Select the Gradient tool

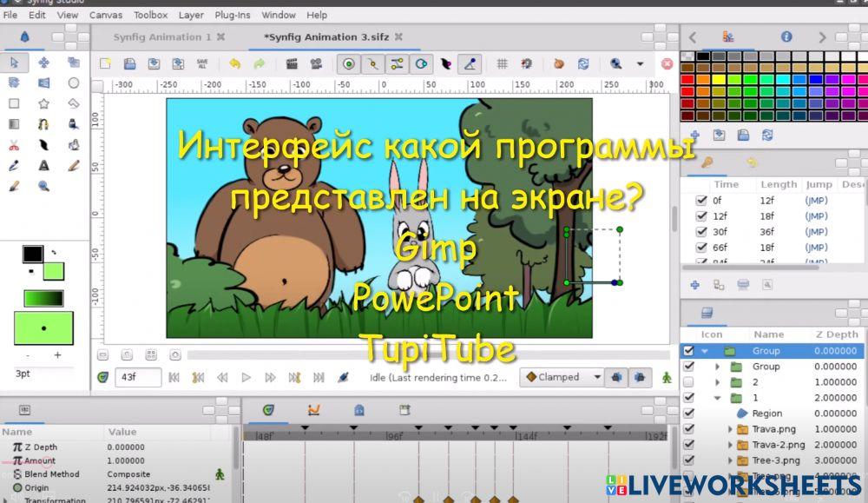click(15, 124)
